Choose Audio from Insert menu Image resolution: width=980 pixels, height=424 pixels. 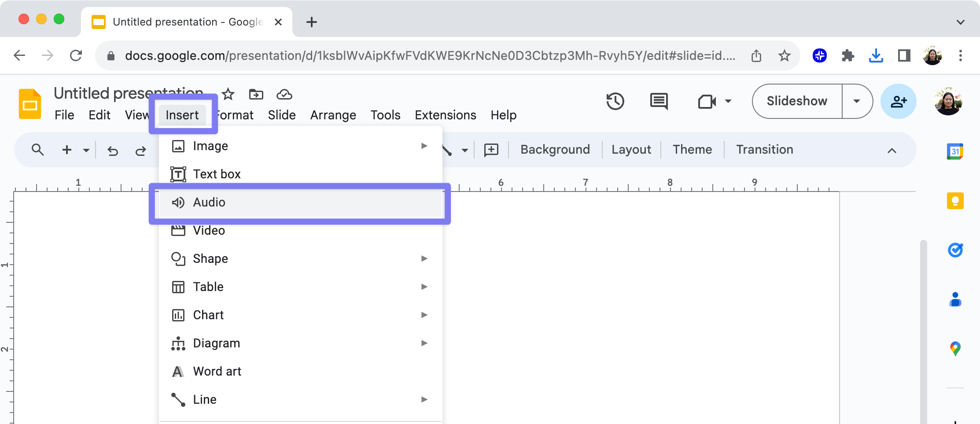[301, 203]
